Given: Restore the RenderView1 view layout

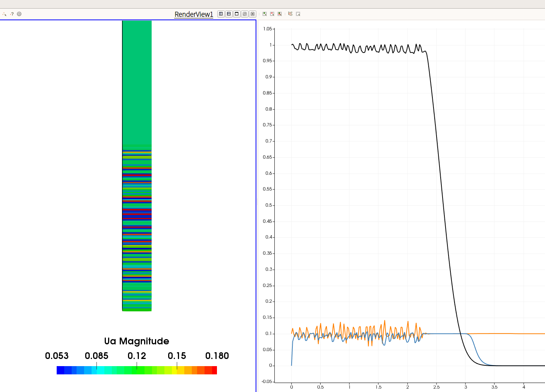Looking at the screenshot, I should (x=245, y=14).
